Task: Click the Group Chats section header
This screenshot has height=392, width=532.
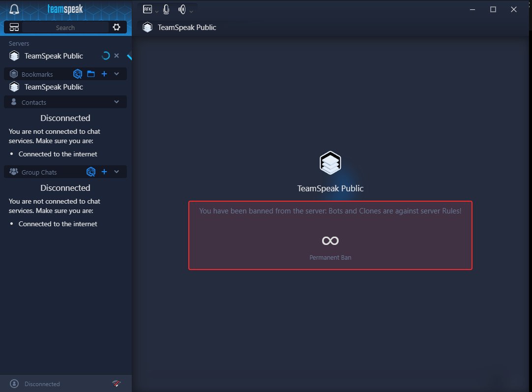Action: pos(65,172)
